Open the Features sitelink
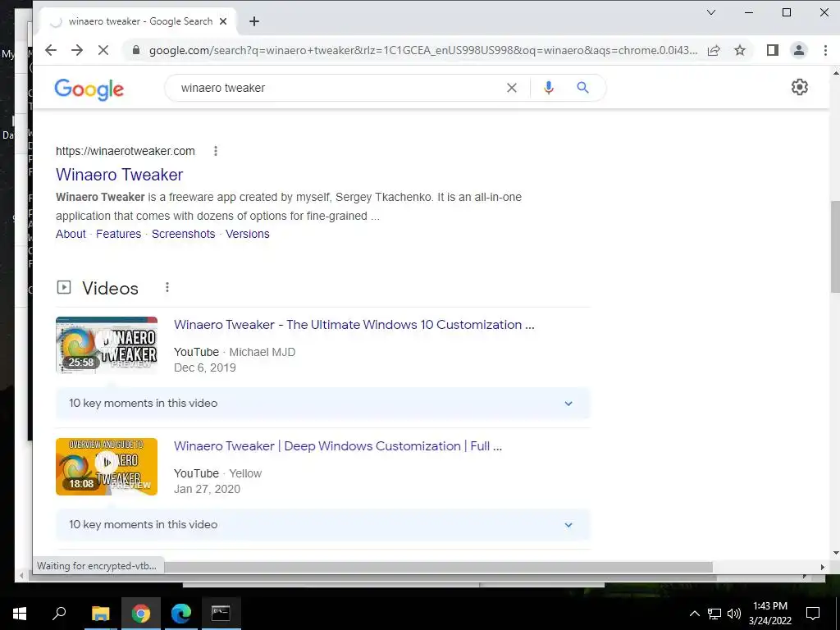 (x=118, y=234)
